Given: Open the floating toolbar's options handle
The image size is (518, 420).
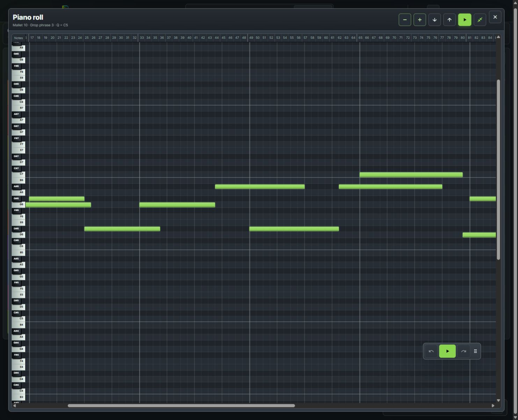Looking at the screenshot, I should 475,351.
